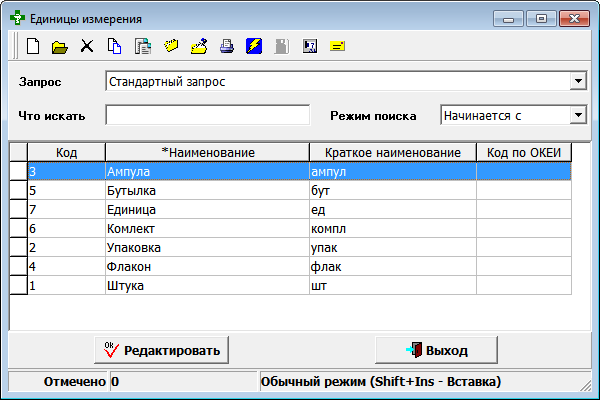
Task: Select the Единица name cell
Action: click(x=207, y=209)
